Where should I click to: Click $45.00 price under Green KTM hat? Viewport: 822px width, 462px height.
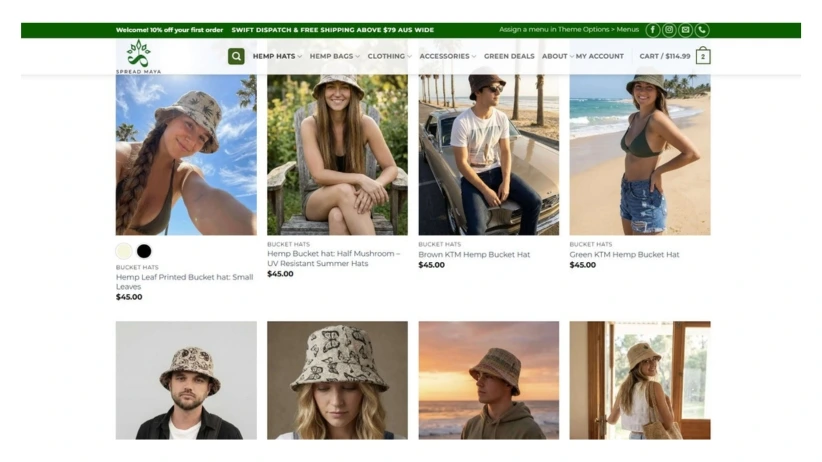click(x=583, y=265)
